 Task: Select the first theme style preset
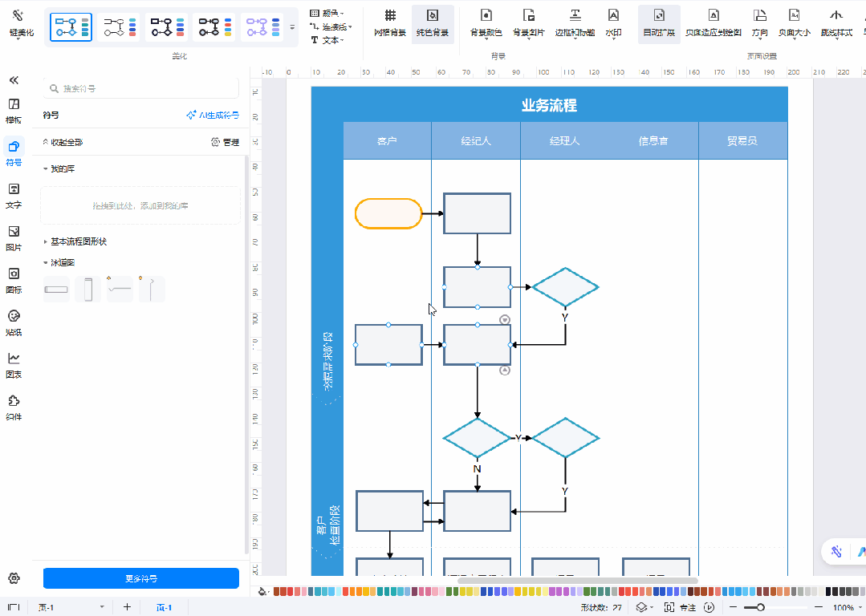71,27
